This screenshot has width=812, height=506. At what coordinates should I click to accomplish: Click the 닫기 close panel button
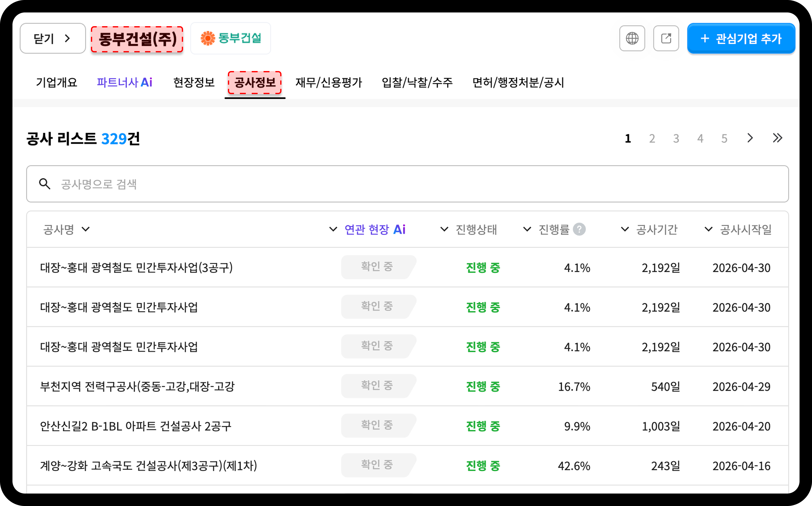click(53, 38)
